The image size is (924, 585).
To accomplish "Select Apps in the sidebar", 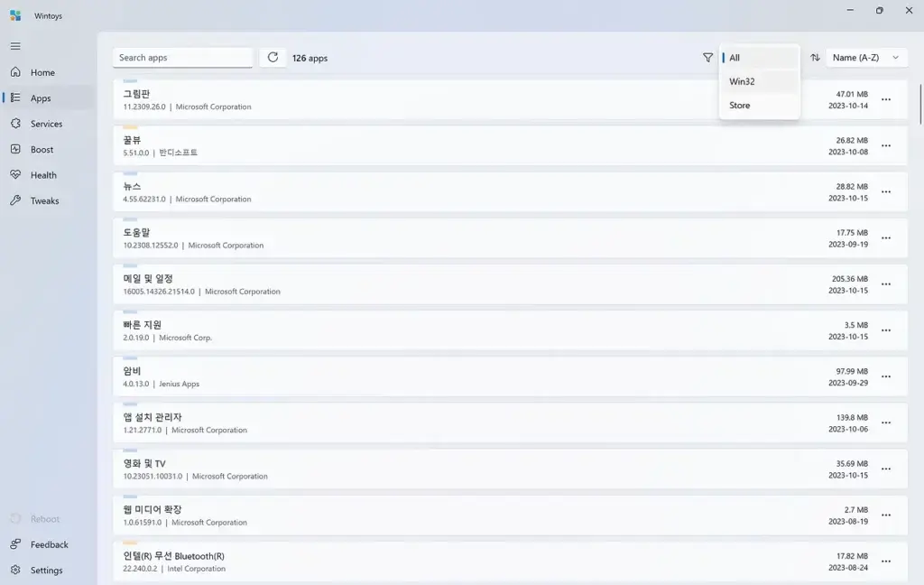I will (47, 97).
